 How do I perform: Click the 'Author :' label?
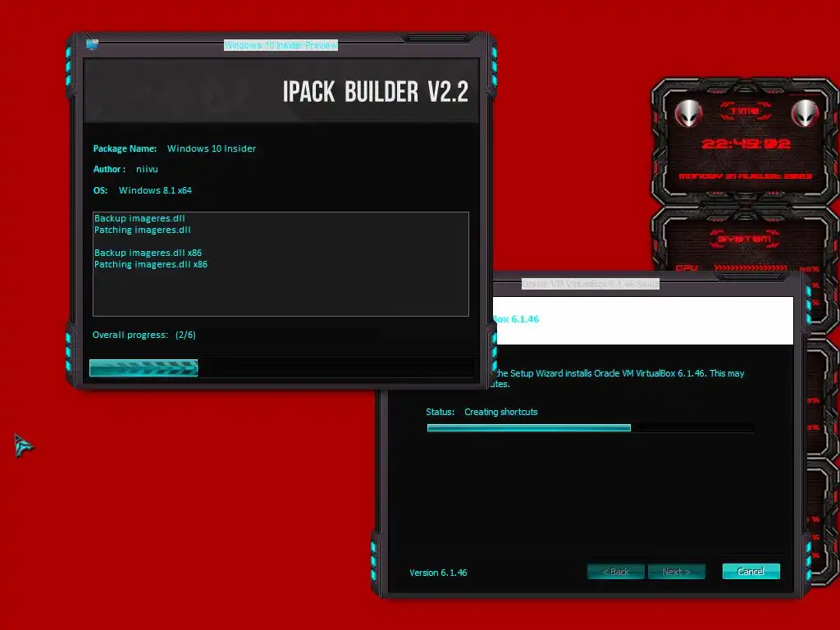pyautogui.click(x=109, y=169)
